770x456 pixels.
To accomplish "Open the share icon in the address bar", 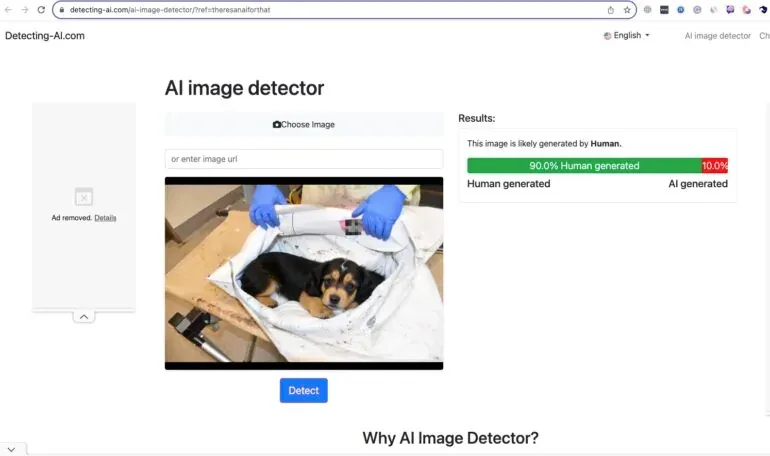I will (x=610, y=10).
